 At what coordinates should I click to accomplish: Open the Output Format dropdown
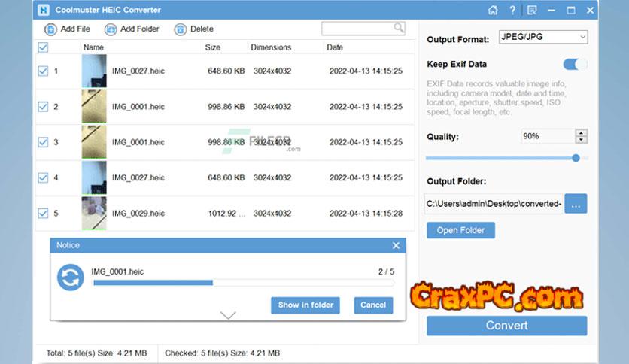click(x=541, y=38)
